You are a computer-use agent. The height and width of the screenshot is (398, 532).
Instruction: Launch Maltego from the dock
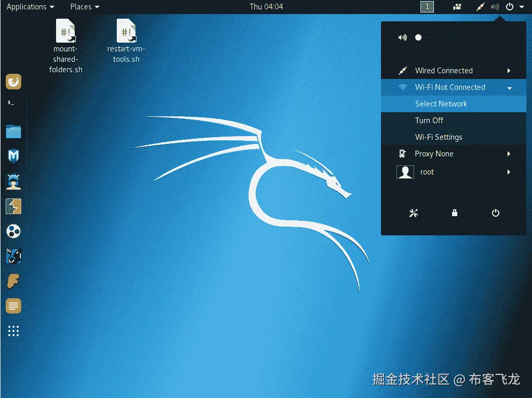(13, 231)
